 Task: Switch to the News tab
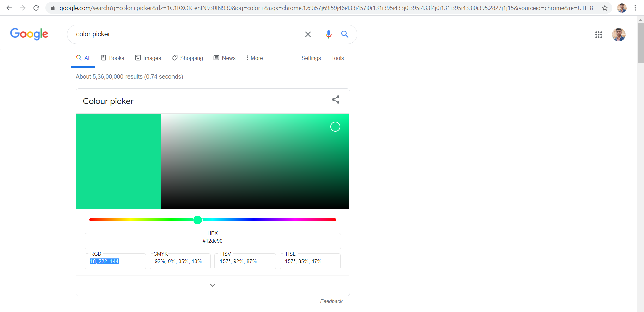click(x=225, y=58)
